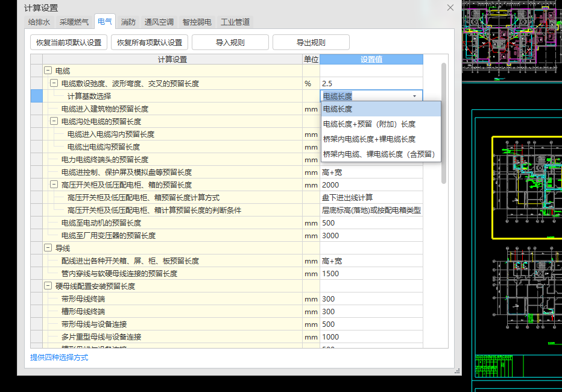Click the dialog resize grip corner

click(x=457, y=371)
